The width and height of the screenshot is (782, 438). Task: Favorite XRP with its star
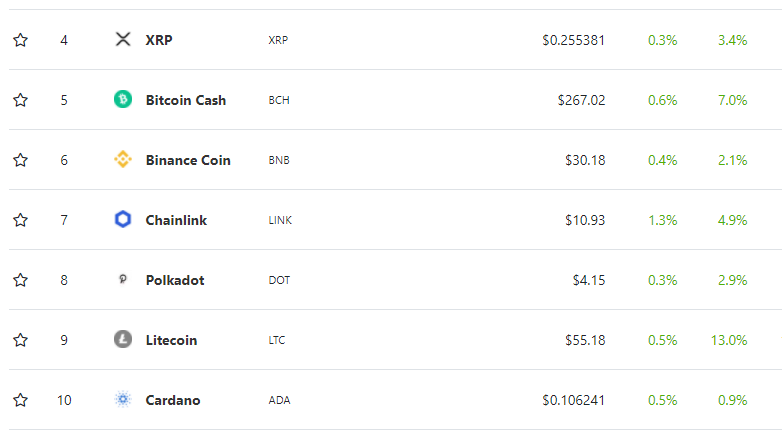coord(20,40)
